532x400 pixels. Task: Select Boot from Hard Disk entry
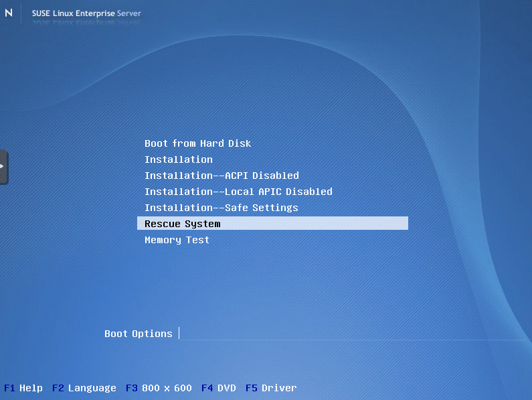pyautogui.click(x=197, y=143)
